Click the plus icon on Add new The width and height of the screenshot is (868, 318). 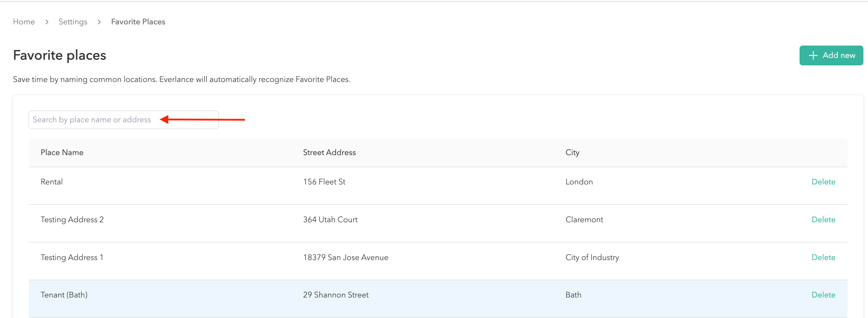pos(813,55)
